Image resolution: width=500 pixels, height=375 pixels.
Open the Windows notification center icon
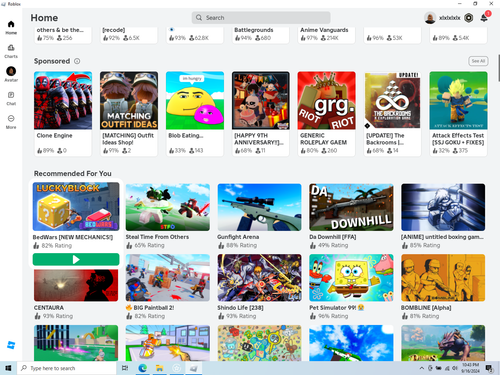(x=489, y=368)
